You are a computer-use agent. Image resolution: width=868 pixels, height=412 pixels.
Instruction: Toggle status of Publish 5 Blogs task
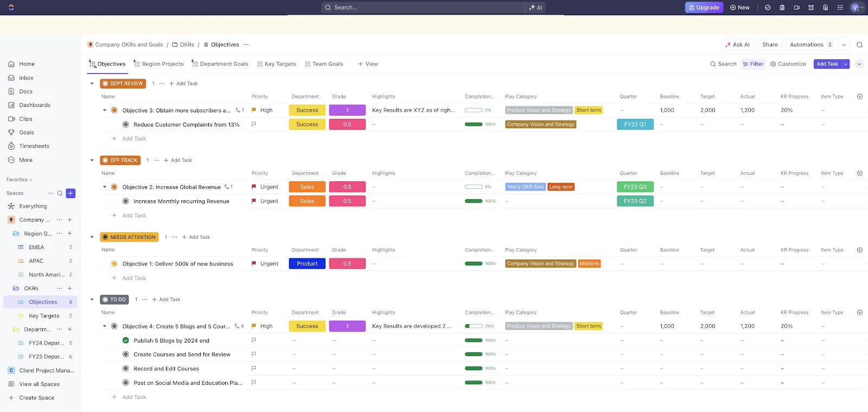pos(126,340)
